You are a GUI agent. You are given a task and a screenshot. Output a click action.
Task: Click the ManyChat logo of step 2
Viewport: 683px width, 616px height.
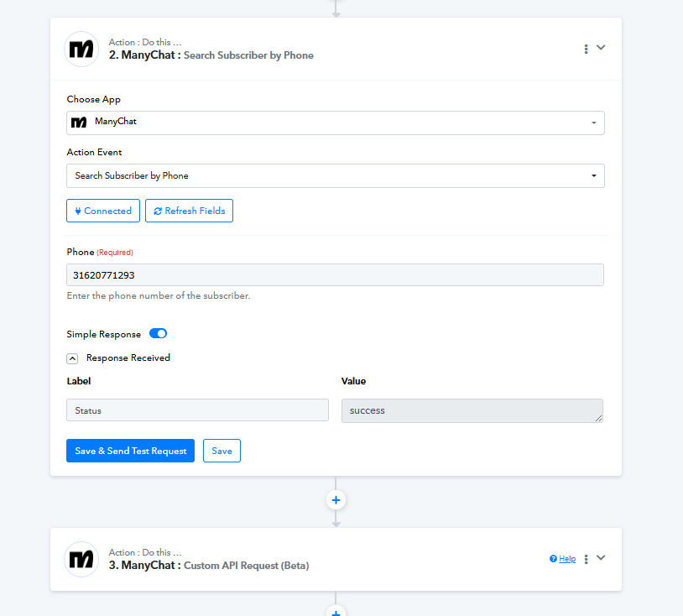81,50
